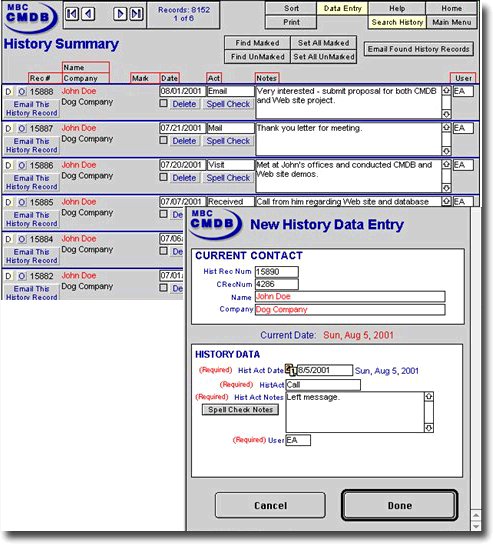Image resolution: width=493 pixels, height=544 pixels.
Task: Open the Sort tab
Action: pos(291,8)
